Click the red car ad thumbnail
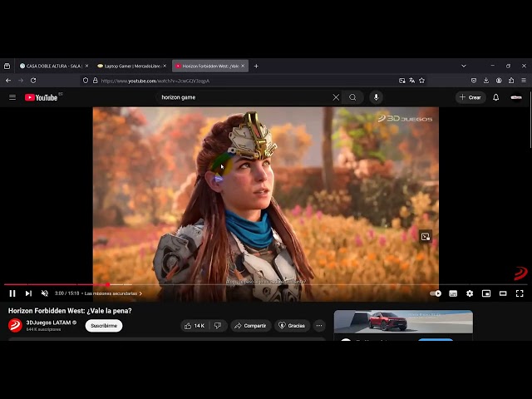The height and width of the screenshot is (399, 532). tap(403, 322)
